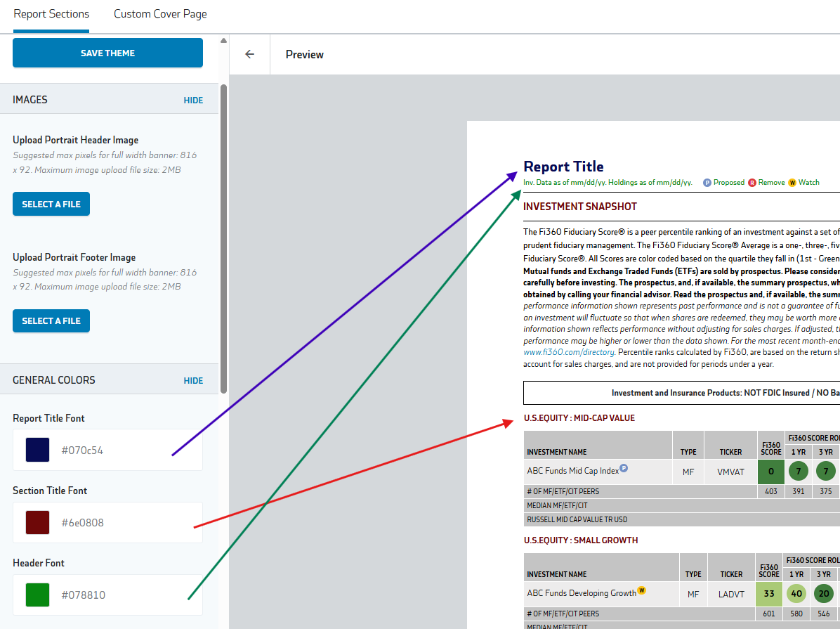
Task: Open the Header Font green color swatch
Action: (37, 595)
